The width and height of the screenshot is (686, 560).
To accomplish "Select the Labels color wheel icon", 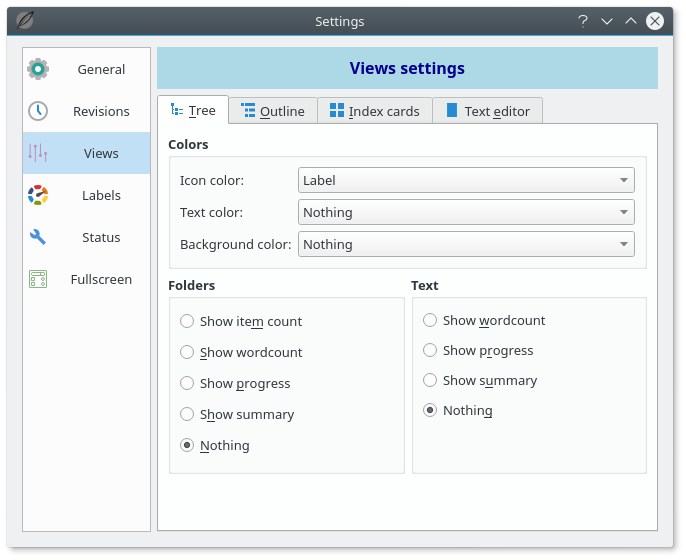I will pos(38,195).
